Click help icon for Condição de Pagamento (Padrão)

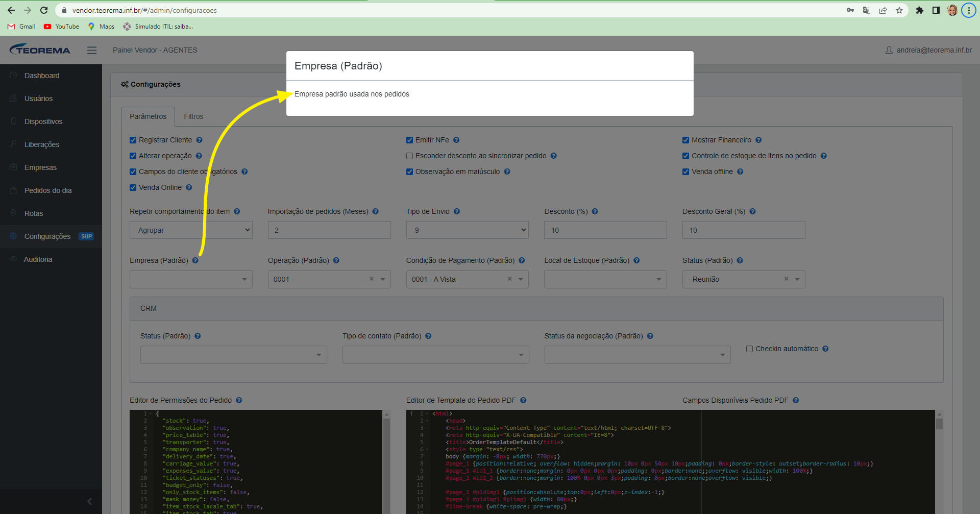[x=522, y=260]
